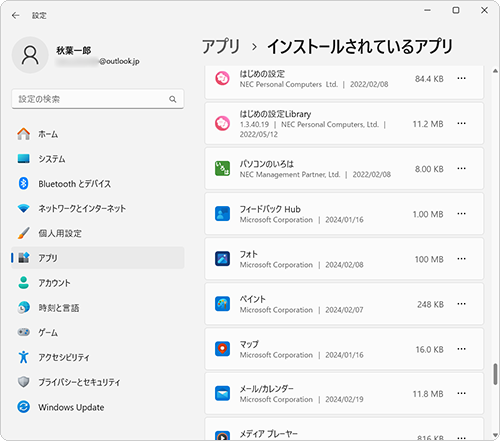
Task: Focus the 設定の検索 search box
Action: coord(98,99)
